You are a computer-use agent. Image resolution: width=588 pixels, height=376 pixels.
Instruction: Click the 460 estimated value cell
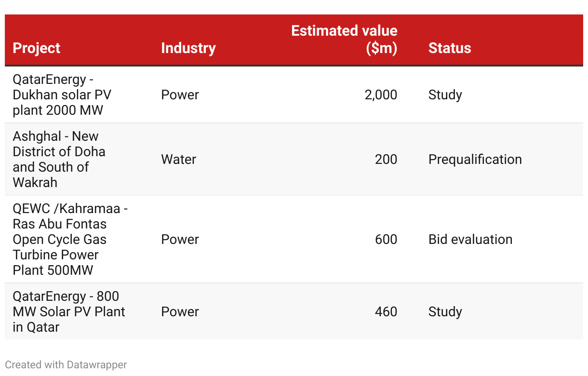click(x=386, y=312)
